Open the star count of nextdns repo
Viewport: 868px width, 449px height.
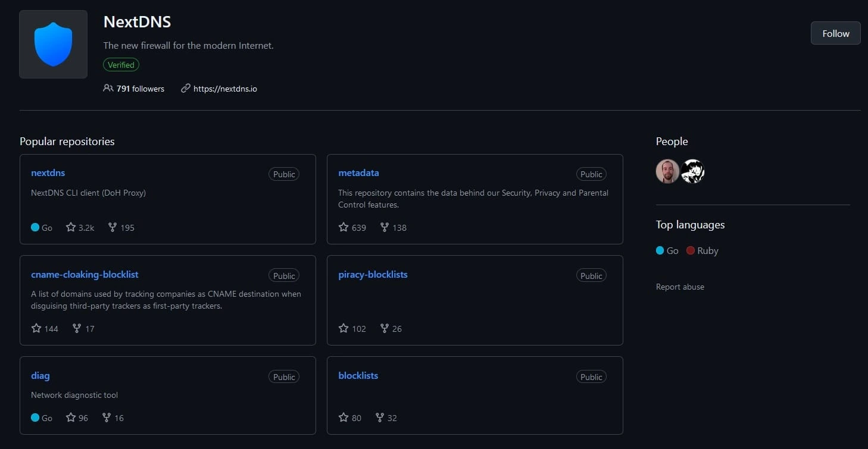(80, 227)
